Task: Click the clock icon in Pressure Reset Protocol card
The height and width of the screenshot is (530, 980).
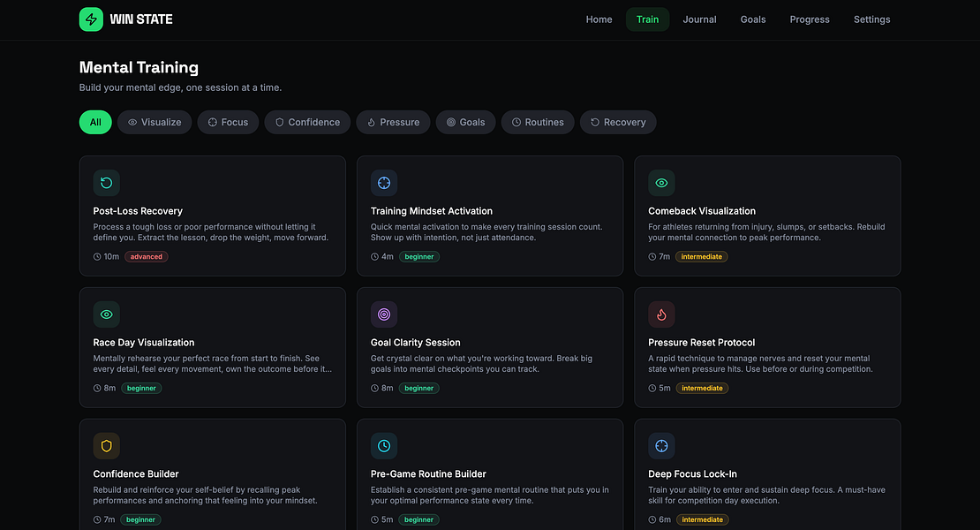Action: tap(652, 388)
